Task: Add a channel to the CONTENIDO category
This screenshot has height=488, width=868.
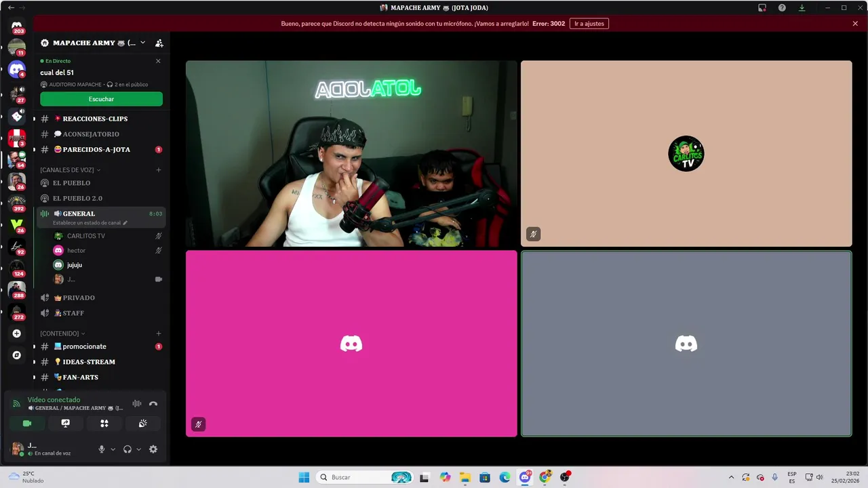Action: tap(159, 333)
